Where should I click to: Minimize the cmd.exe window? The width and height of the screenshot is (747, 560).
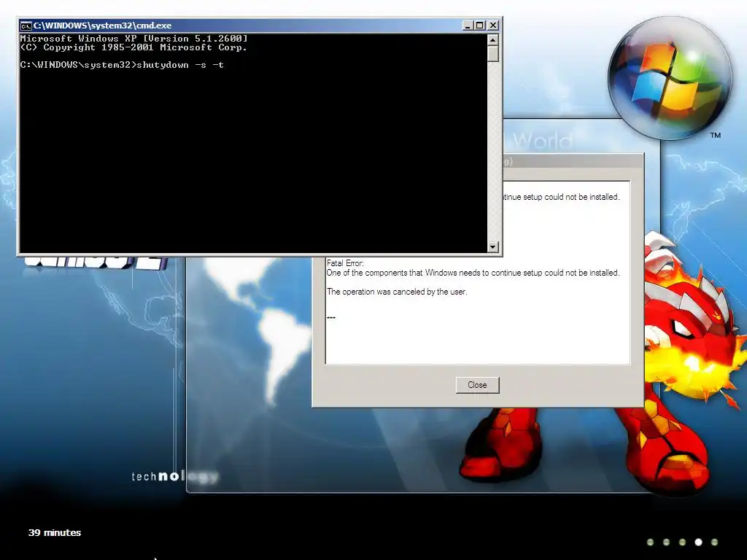(468, 26)
